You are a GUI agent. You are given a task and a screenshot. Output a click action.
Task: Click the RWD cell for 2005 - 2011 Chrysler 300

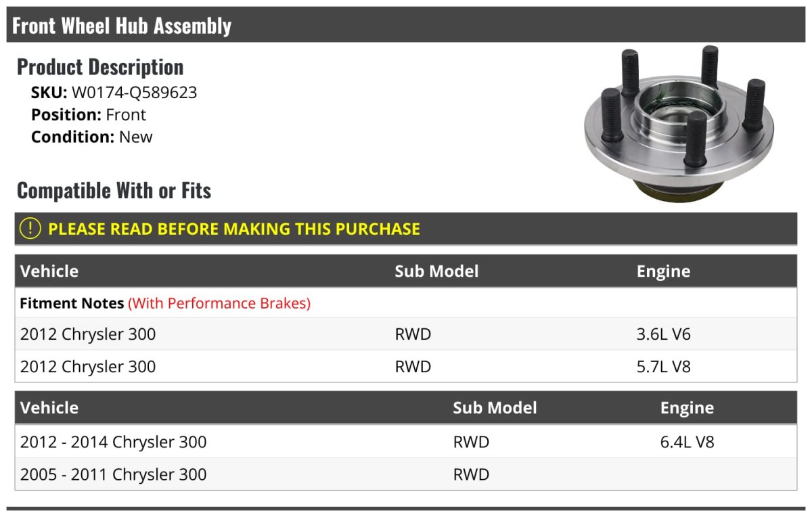click(471, 474)
